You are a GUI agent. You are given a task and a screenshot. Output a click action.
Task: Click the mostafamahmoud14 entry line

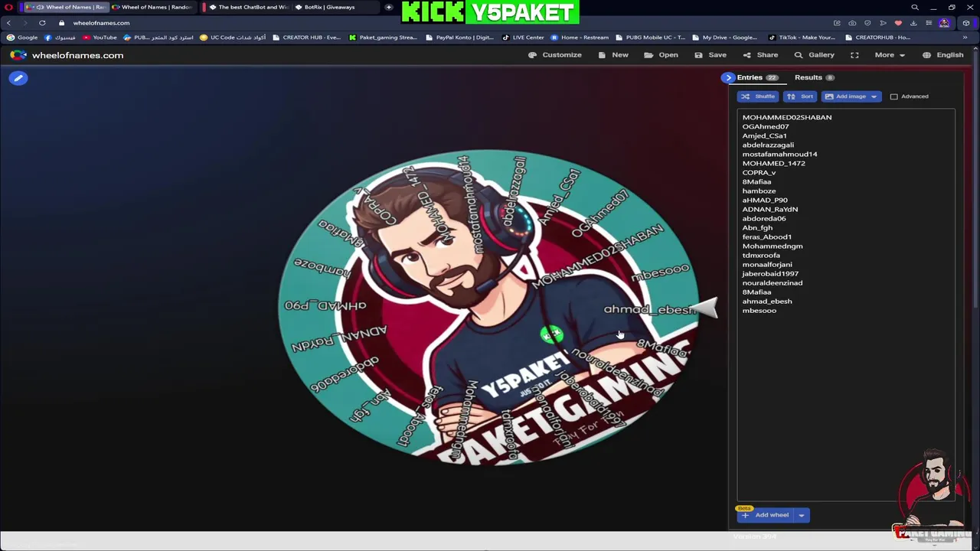[x=779, y=154]
